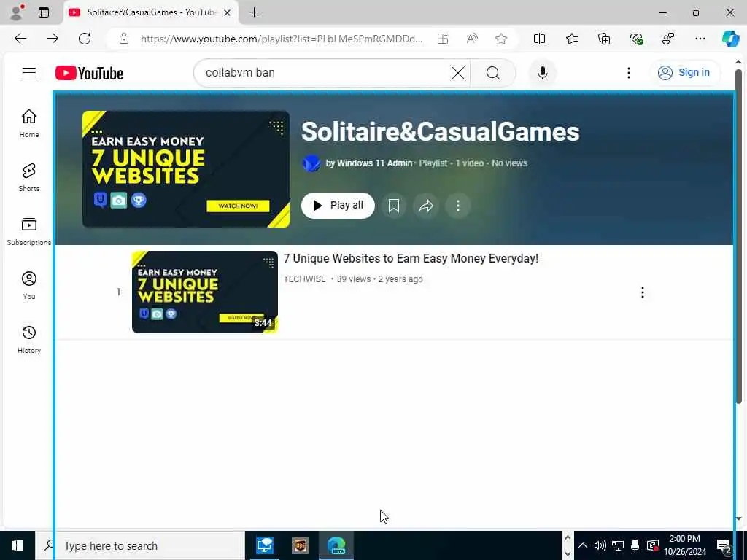
Task: Open the 3:44 video thumbnail in the list
Action: [205, 292]
